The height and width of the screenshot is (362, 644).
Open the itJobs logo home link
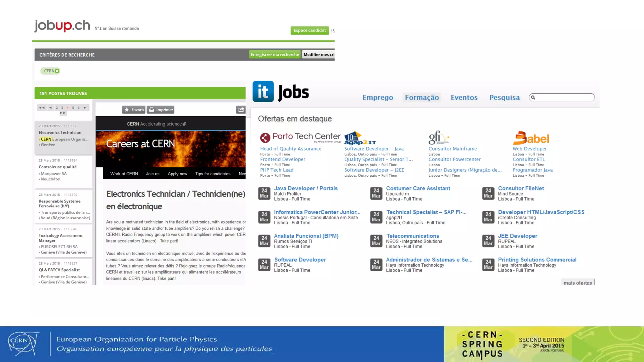[280, 92]
